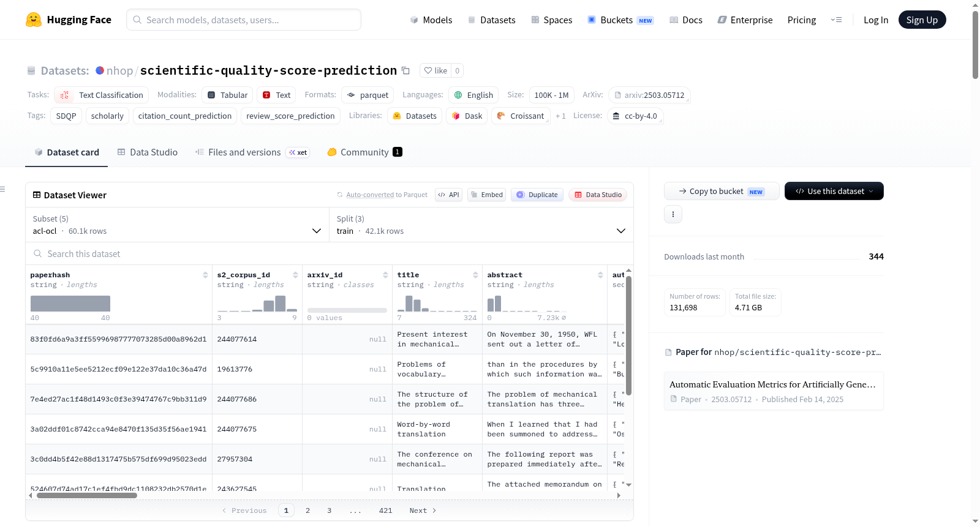Click the Dask library tag
This screenshot has width=980, height=527.
coord(467,116)
